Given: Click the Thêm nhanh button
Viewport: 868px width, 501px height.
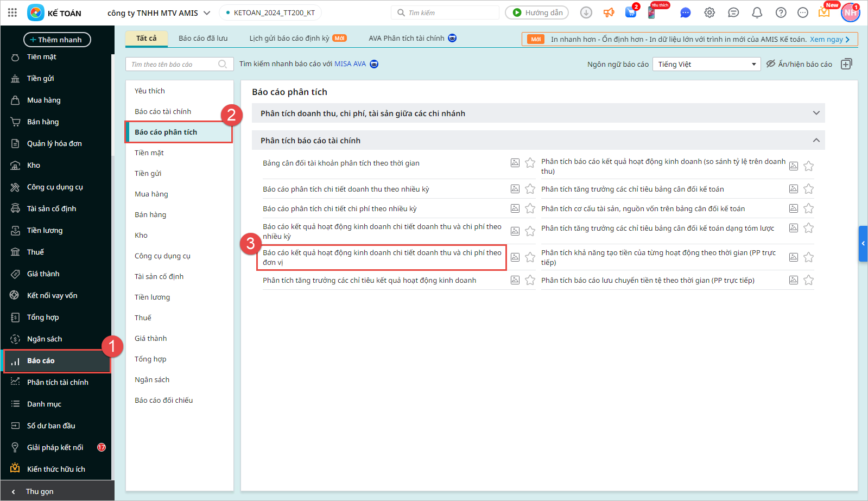Looking at the screenshot, I should pyautogui.click(x=57, y=40).
